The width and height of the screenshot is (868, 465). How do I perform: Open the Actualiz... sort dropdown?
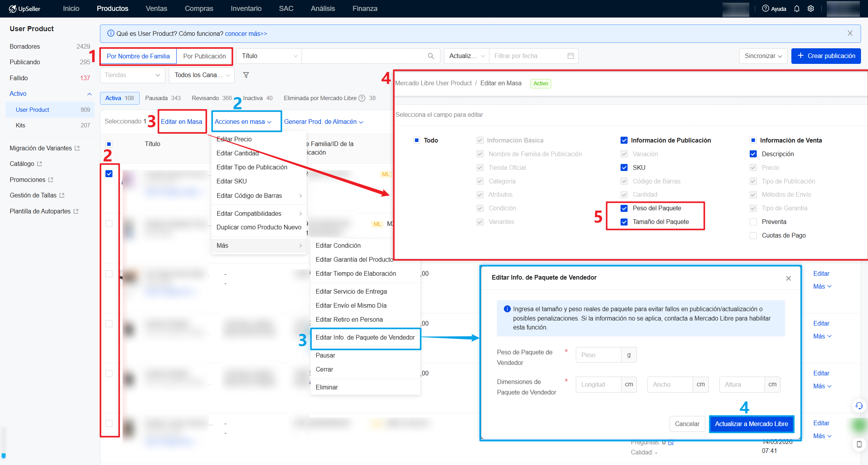coord(466,56)
